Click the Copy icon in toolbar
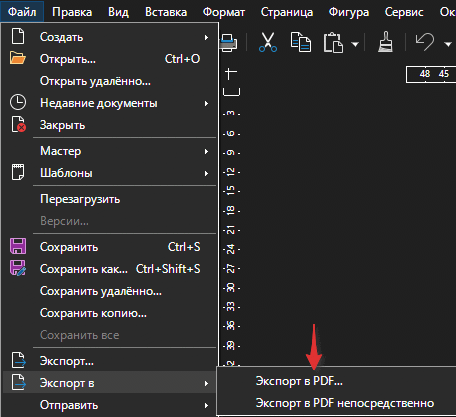The height and width of the screenshot is (417, 456). (301, 42)
